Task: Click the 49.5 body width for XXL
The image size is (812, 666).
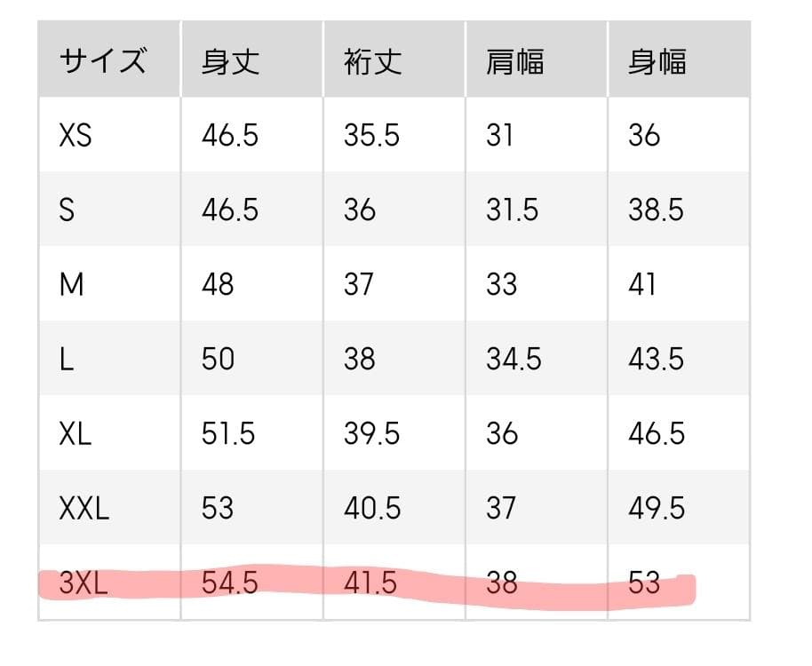Action: (657, 508)
